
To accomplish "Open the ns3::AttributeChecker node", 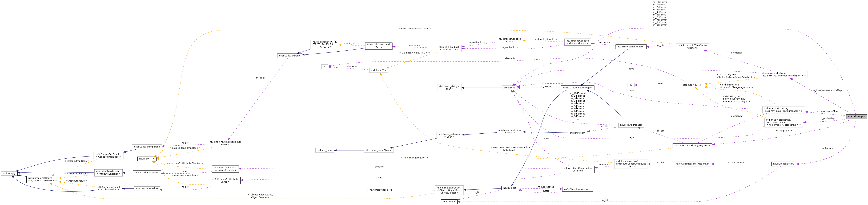I will tap(147, 173).
